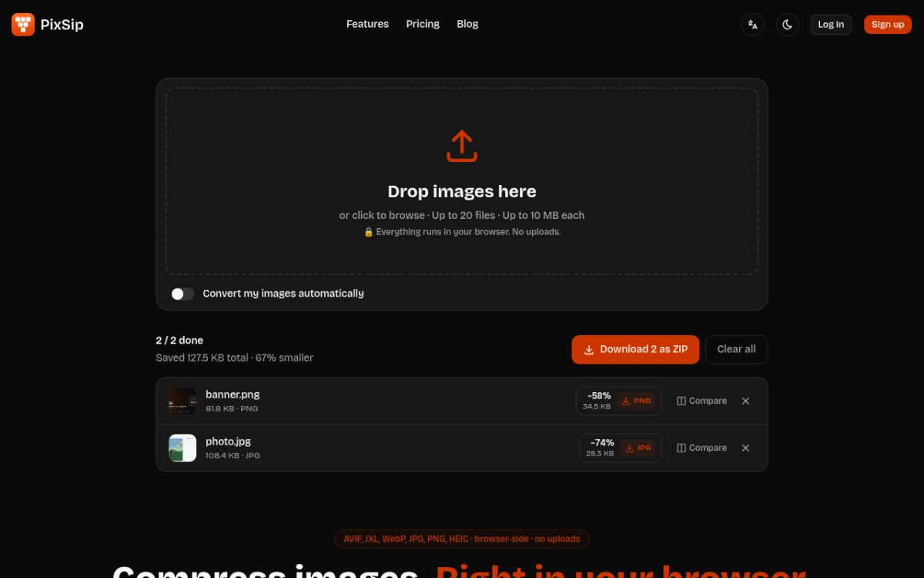The width and height of the screenshot is (924, 578).
Task: Select the photo.jpg file name
Action: click(x=228, y=442)
